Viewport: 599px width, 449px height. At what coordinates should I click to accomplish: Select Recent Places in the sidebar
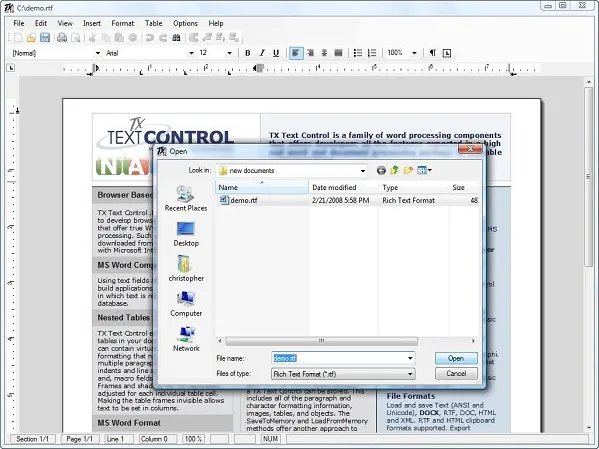[x=186, y=199]
